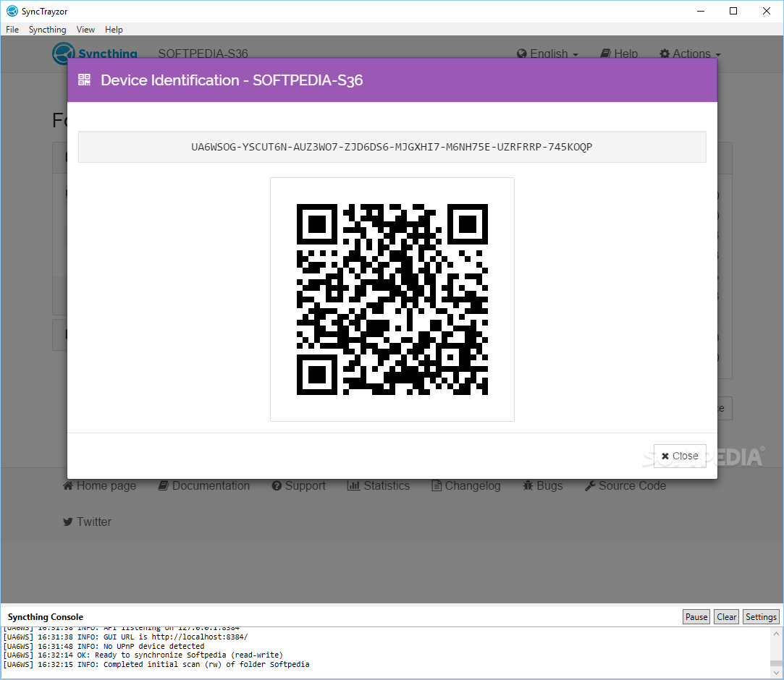The height and width of the screenshot is (680, 784).
Task: Click the Twitter bird icon
Action: pos(68,522)
